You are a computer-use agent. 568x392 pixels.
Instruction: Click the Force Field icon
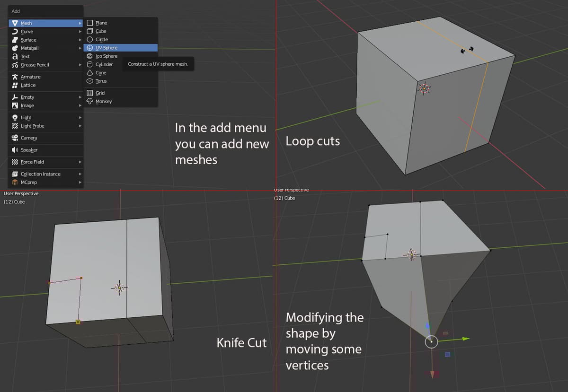pos(16,161)
